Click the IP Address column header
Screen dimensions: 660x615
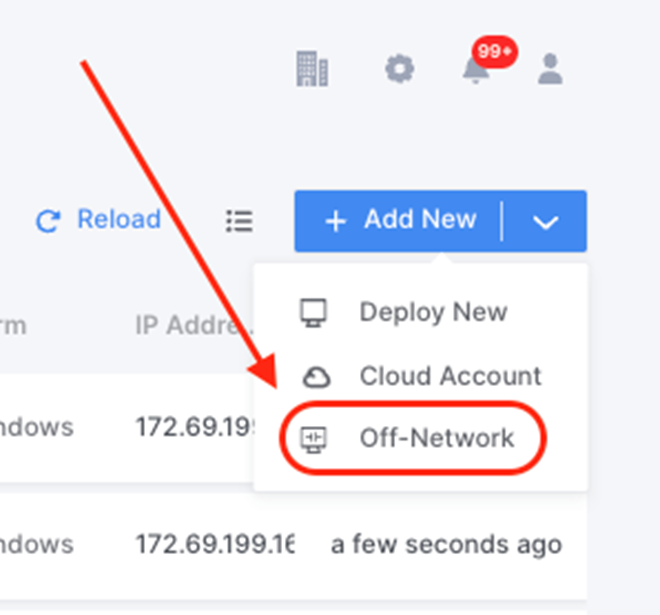tap(195, 325)
